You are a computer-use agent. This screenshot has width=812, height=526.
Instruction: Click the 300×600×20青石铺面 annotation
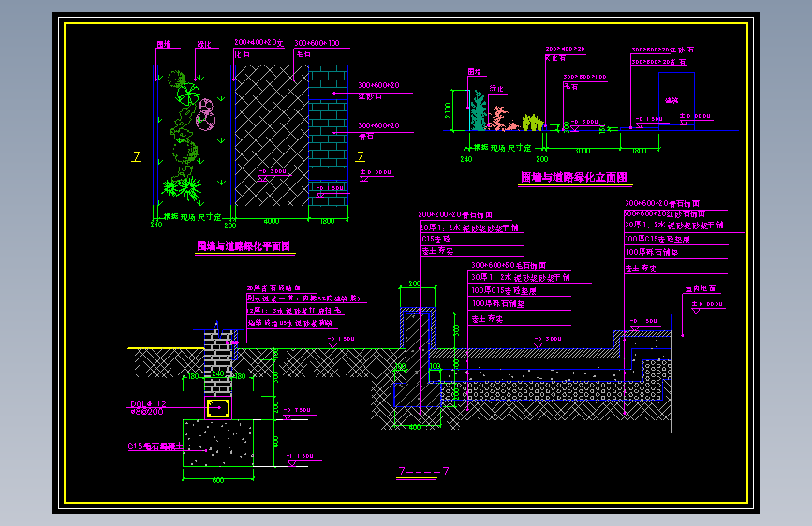click(x=662, y=203)
